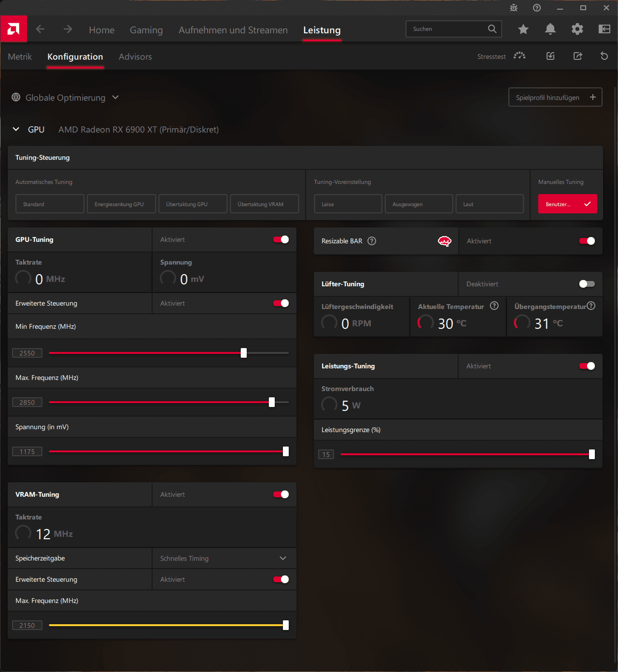Switch to Metrik sub-tab

(x=20, y=56)
